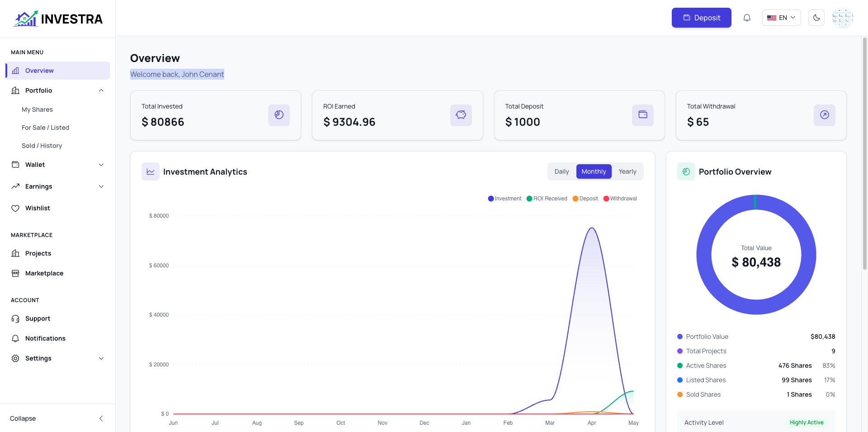Click the Wallet icon in sidebar
This screenshot has height=432, width=868.
pos(15,165)
